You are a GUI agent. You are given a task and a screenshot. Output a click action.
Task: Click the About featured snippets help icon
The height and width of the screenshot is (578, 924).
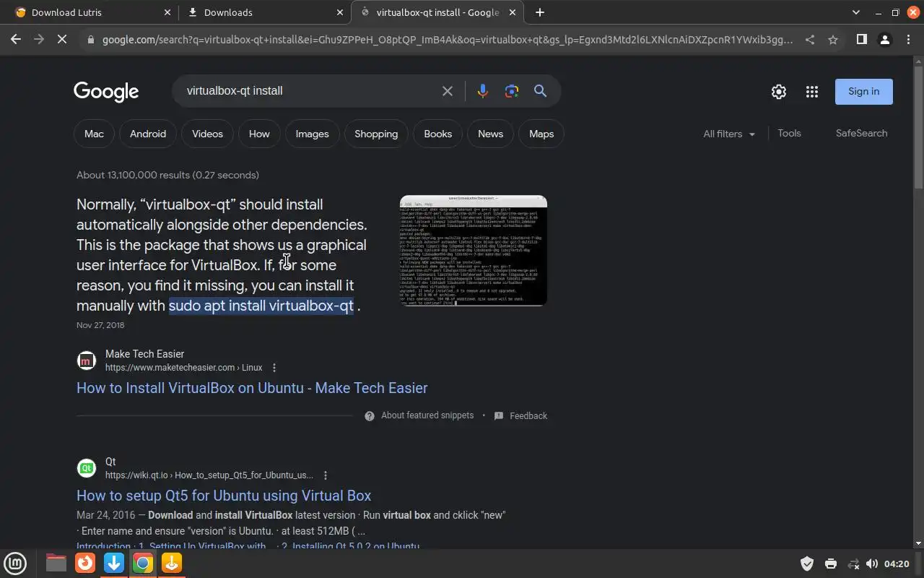tap(370, 416)
